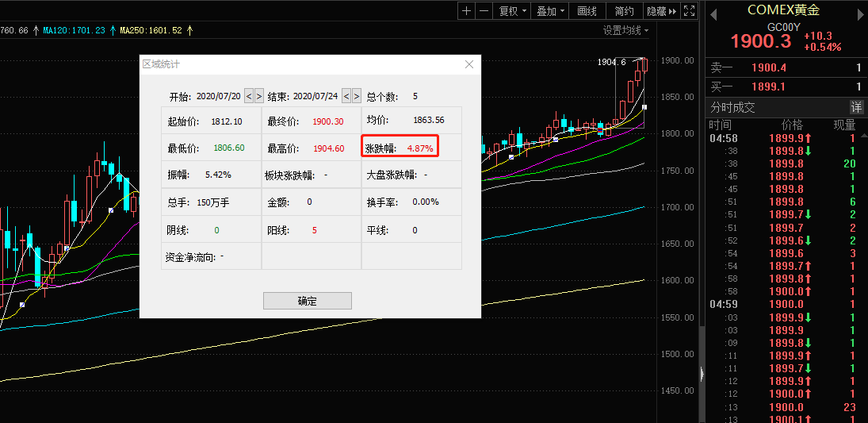This screenshot has height=423, width=868.
Task: Click the 1904.6 high price marker
Action: click(611, 62)
